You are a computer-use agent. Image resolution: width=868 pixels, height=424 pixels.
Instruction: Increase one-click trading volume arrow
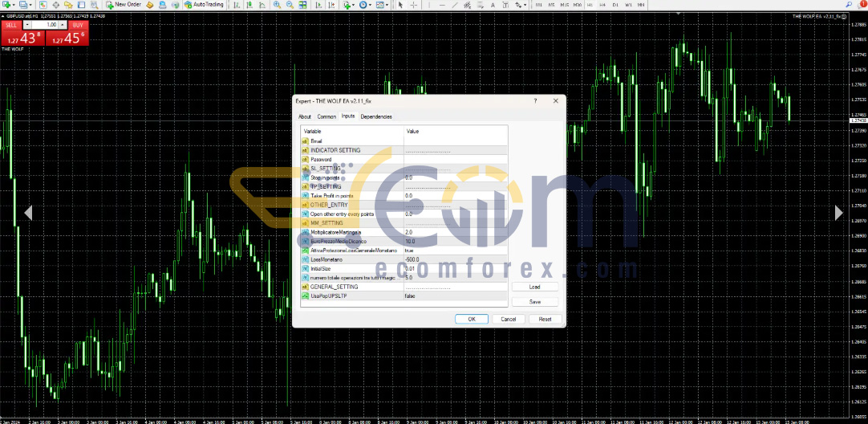pyautogui.click(x=63, y=25)
